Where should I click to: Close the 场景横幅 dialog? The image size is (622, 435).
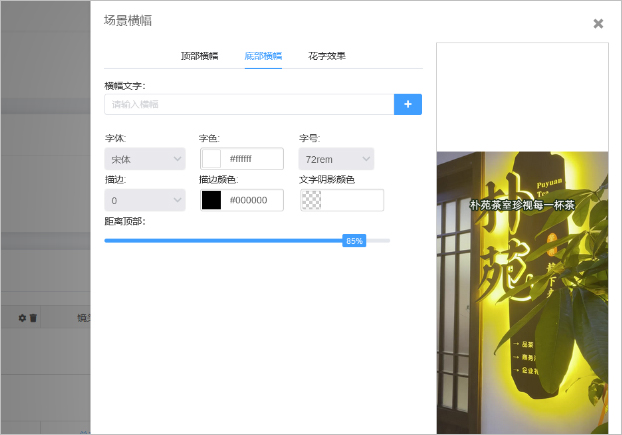coord(598,24)
